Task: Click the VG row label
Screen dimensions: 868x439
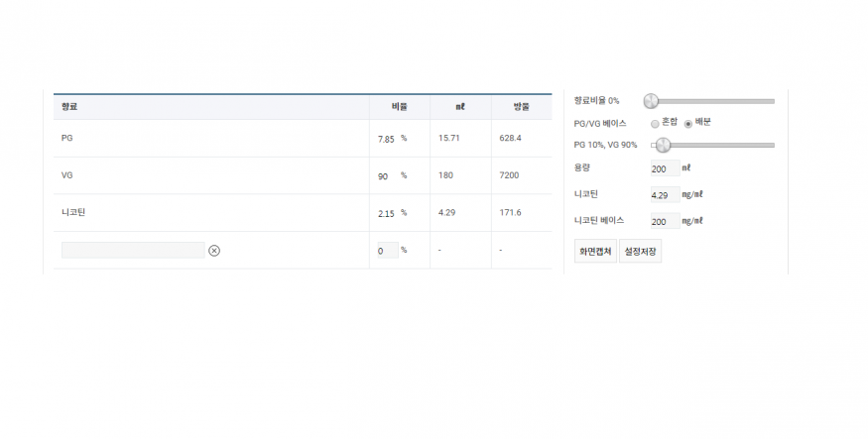Action: (x=66, y=175)
